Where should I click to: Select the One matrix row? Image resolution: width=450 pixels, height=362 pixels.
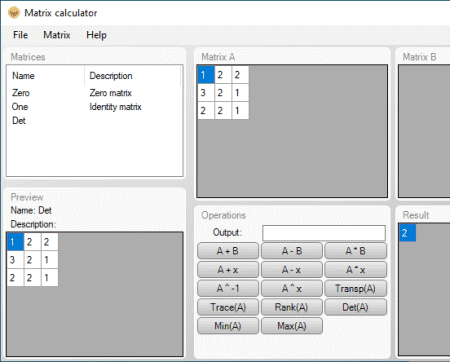94,107
